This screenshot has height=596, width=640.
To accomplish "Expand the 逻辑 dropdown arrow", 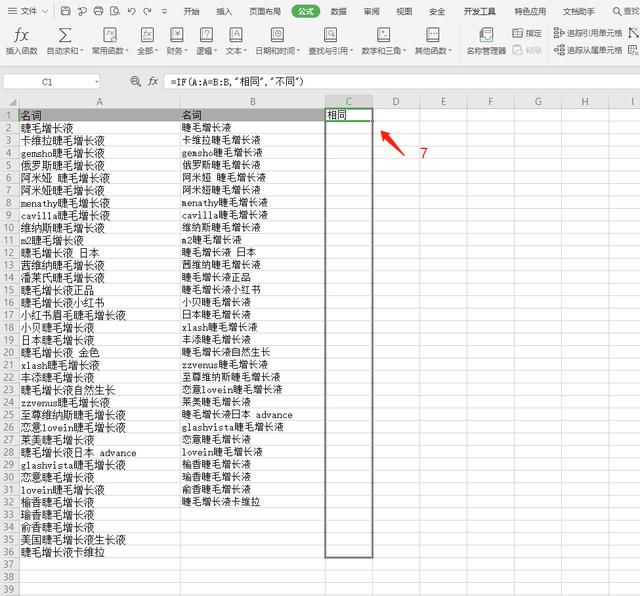I will (x=216, y=51).
